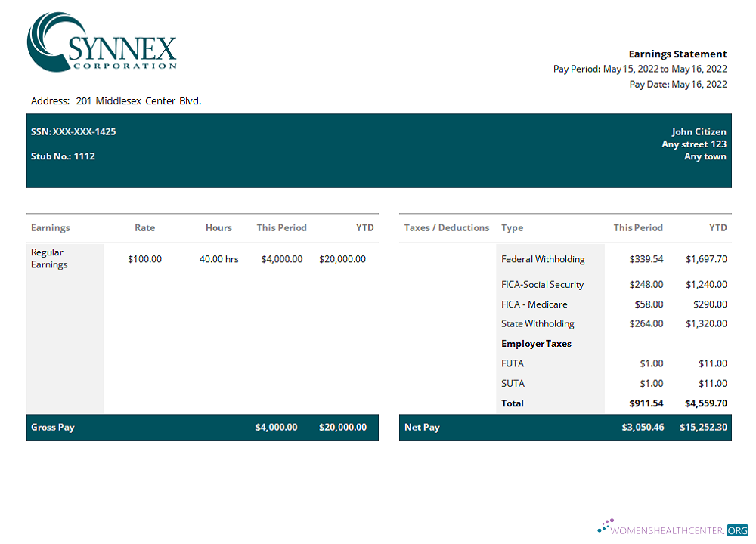Select the Federal Withholding row label
756x544 pixels.
point(543,259)
